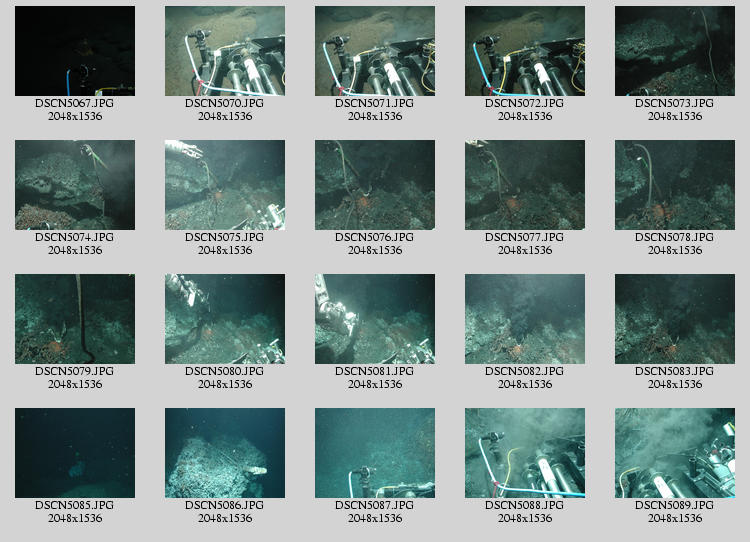Click 2048x1536 size under DSCN5076.JPG

click(375, 250)
